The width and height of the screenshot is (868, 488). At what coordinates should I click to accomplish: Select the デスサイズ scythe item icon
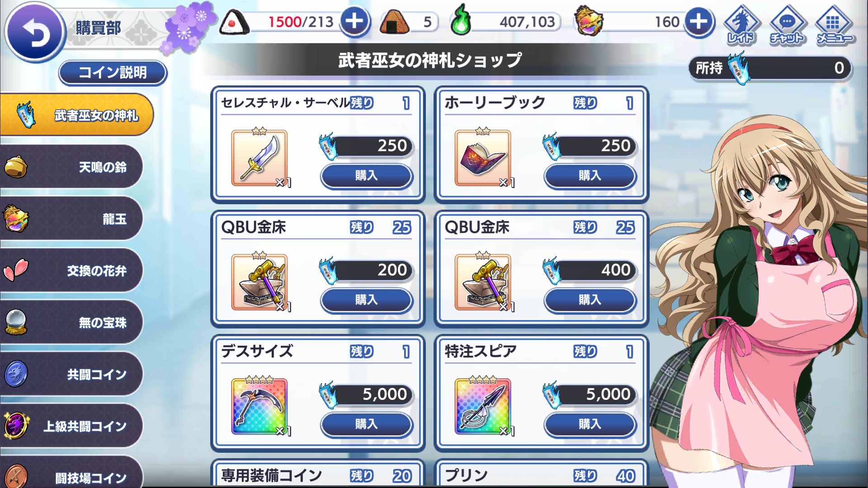click(x=259, y=406)
